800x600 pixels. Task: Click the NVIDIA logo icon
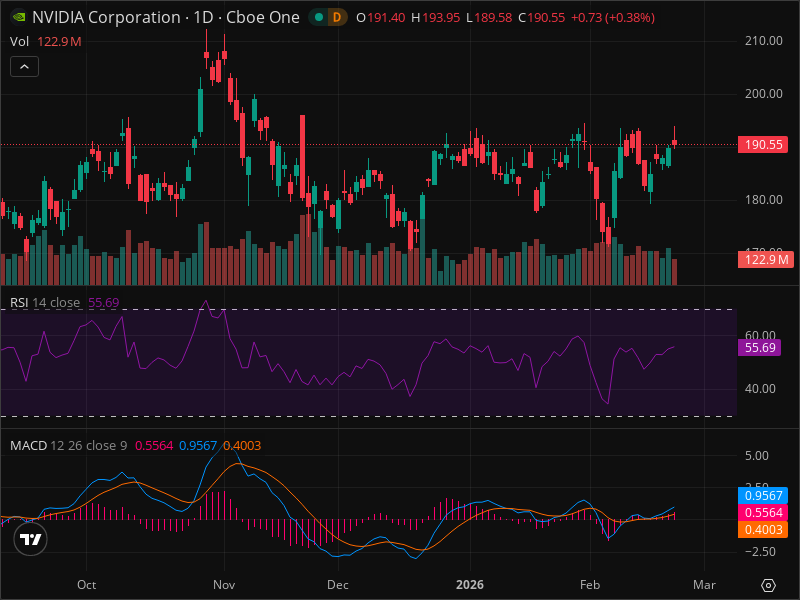[x=19, y=17]
